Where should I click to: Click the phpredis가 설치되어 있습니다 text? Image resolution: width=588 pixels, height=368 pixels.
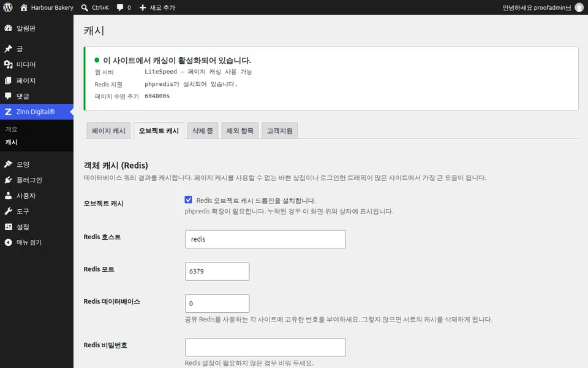[191, 84]
